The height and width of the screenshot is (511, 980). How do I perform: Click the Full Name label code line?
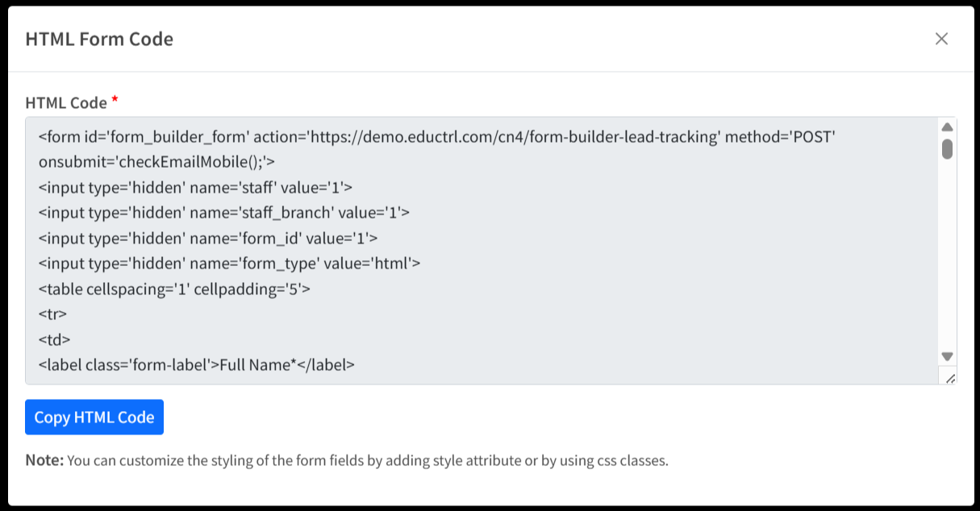197,364
